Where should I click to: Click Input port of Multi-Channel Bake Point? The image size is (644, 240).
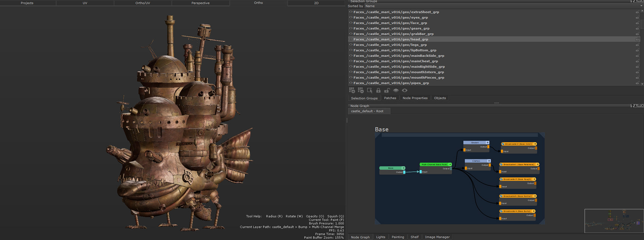click(421, 172)
